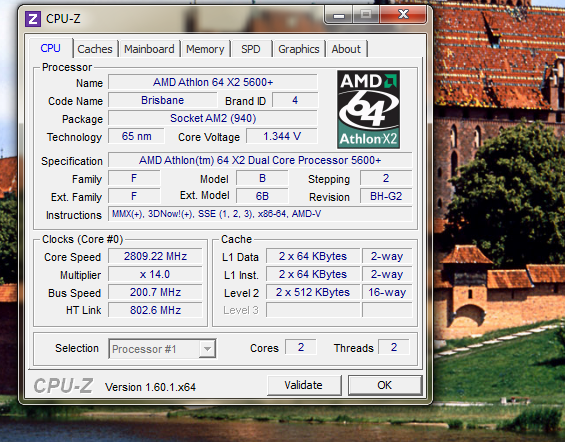Screen dimensions: 565x442
Task: Select the Memory tab
Action: (205, 49)
